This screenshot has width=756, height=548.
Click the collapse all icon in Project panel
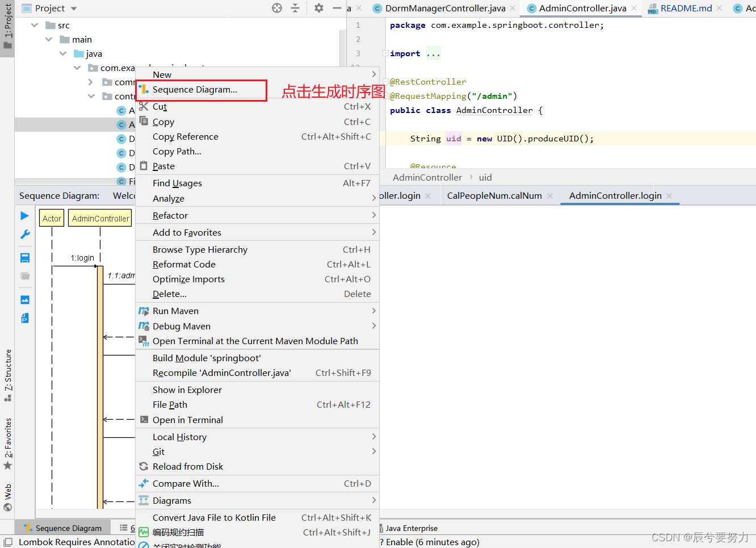pos(295,8)
